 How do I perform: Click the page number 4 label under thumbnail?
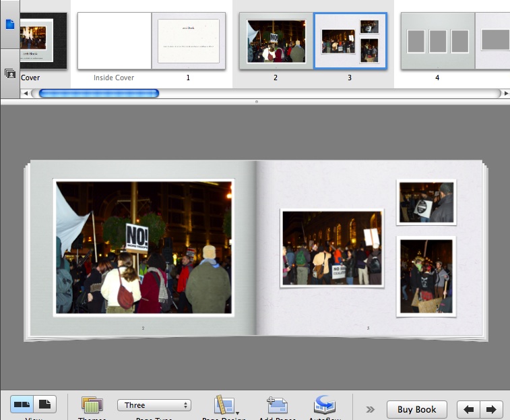(437, 78)
